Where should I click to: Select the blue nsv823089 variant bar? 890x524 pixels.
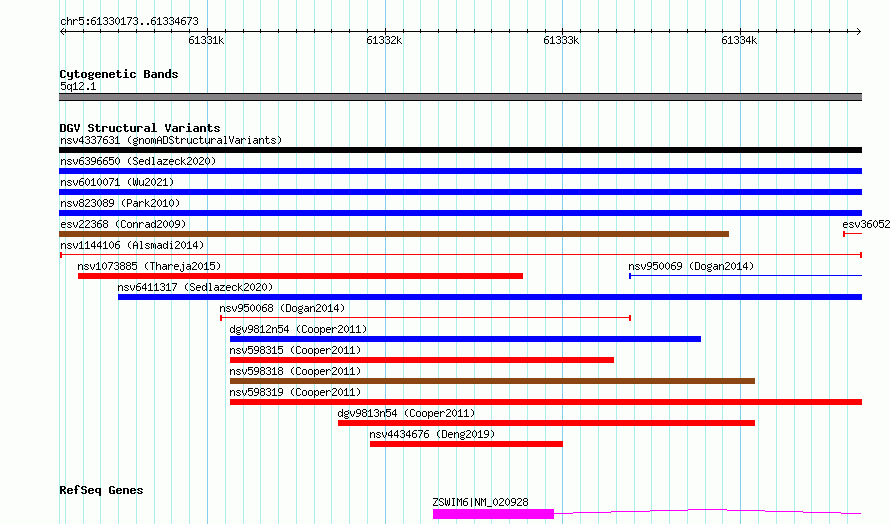pyautogui.click(x=460, y=213)
